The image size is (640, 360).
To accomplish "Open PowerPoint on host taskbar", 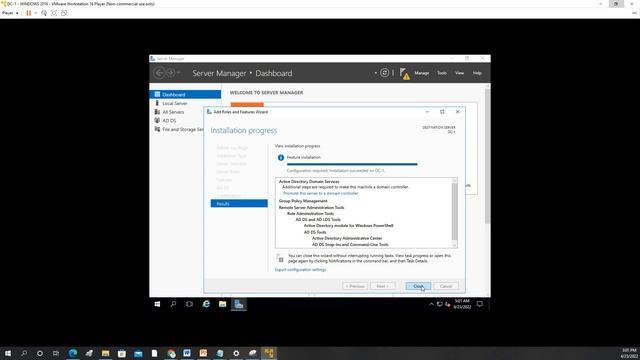I will click(x=203, y=353).
